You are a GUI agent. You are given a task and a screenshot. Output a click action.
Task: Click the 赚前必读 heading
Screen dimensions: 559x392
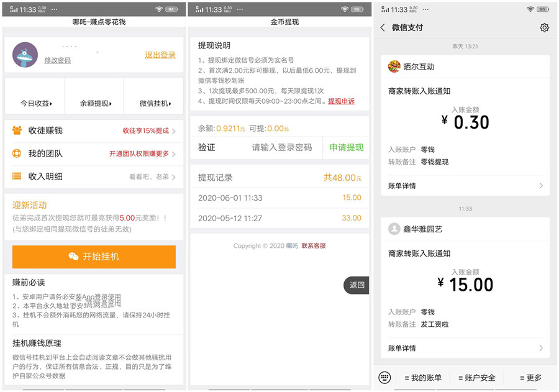coord(29,283)
